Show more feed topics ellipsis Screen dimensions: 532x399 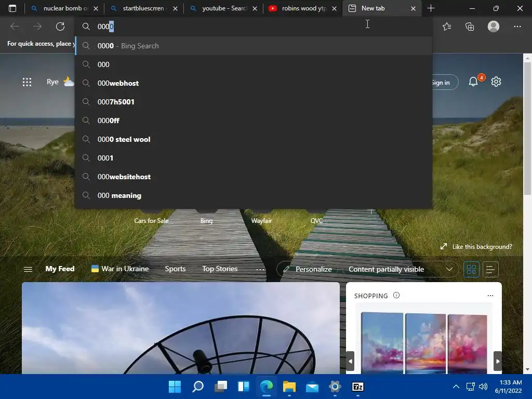(x=260, y=269)
